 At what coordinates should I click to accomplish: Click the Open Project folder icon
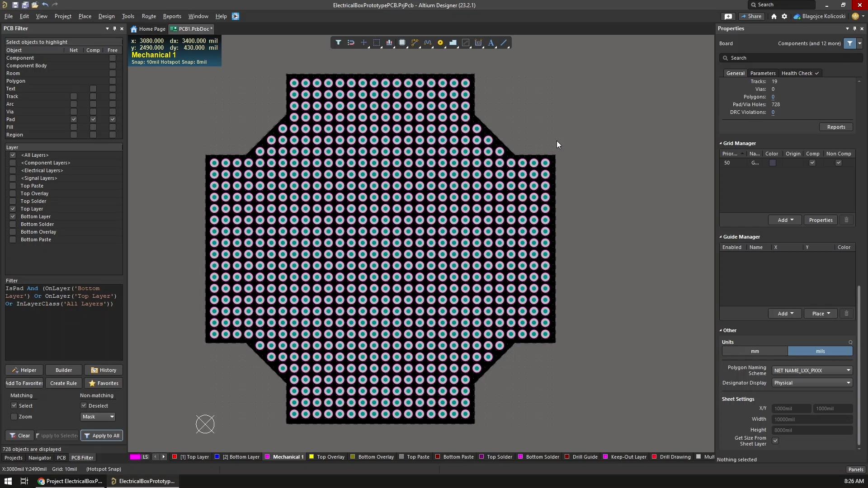pyautogui.click(x=35, y=5)
